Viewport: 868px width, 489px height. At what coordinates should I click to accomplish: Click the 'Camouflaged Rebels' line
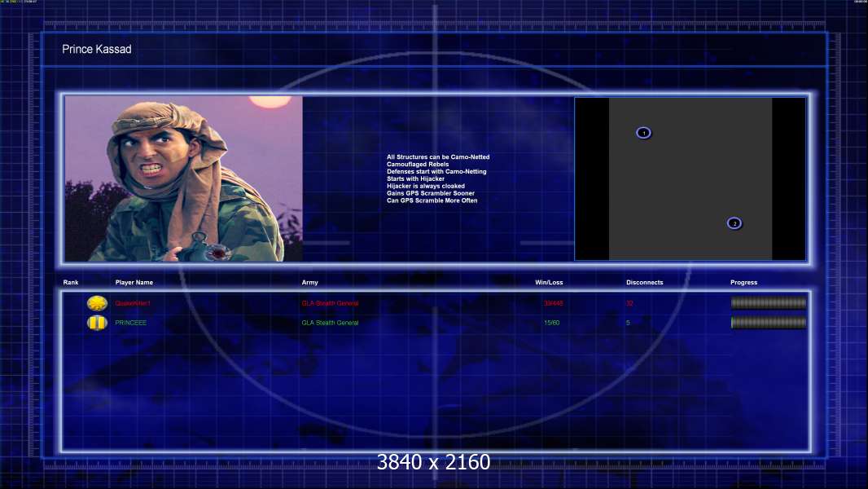(418, 165)
